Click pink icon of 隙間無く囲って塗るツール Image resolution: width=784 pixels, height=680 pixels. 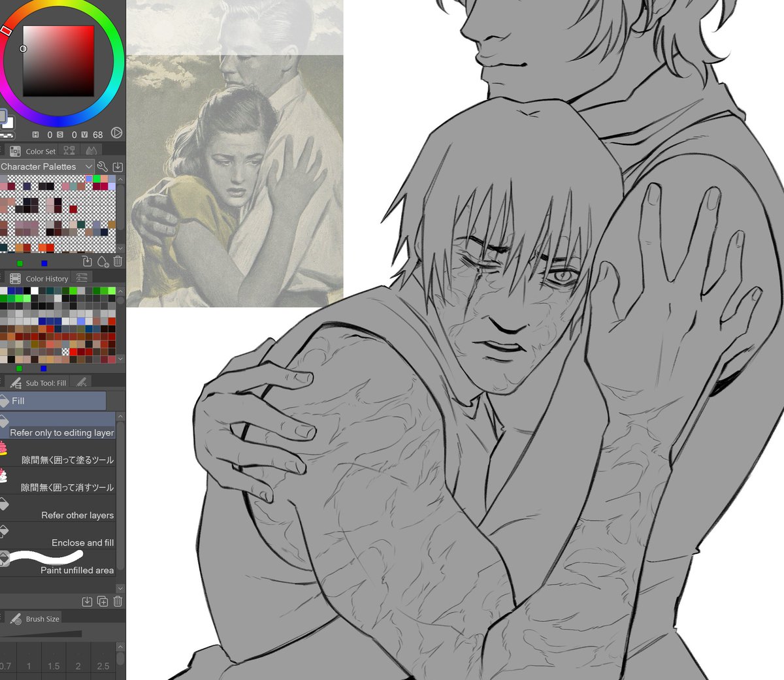tap(3, 448)
